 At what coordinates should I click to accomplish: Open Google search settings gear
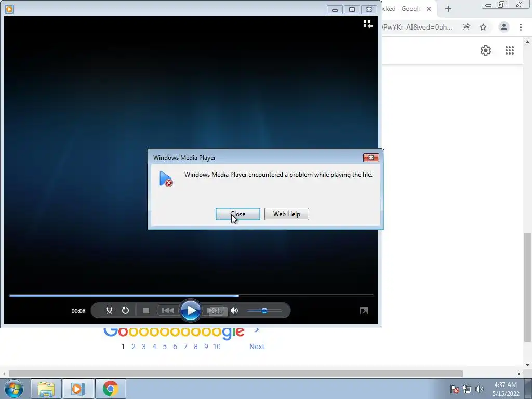coord(486,50)
